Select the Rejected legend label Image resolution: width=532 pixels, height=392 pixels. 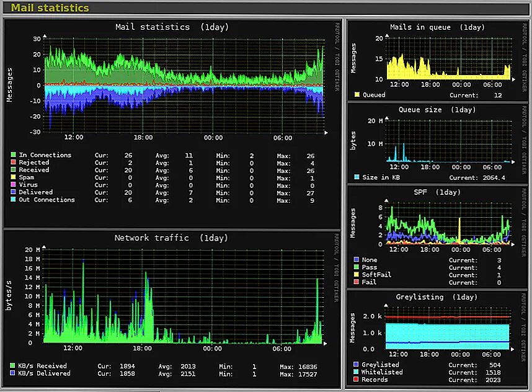point(34,163)
